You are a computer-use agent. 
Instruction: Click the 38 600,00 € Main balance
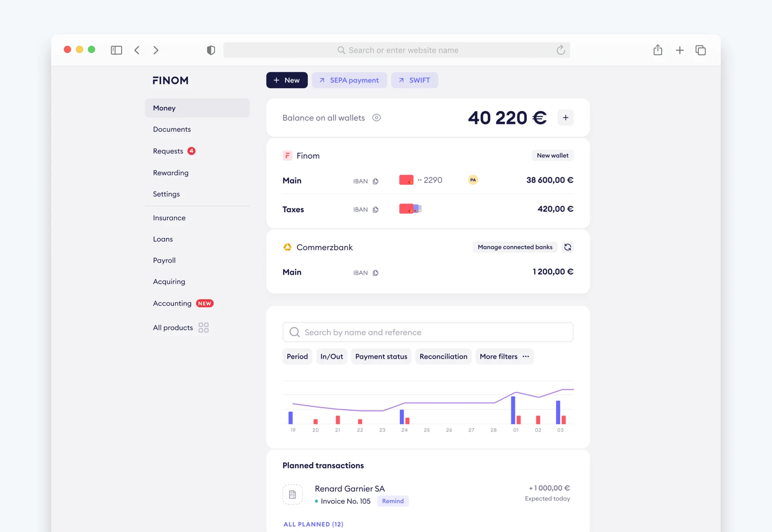tap(550, 180)
